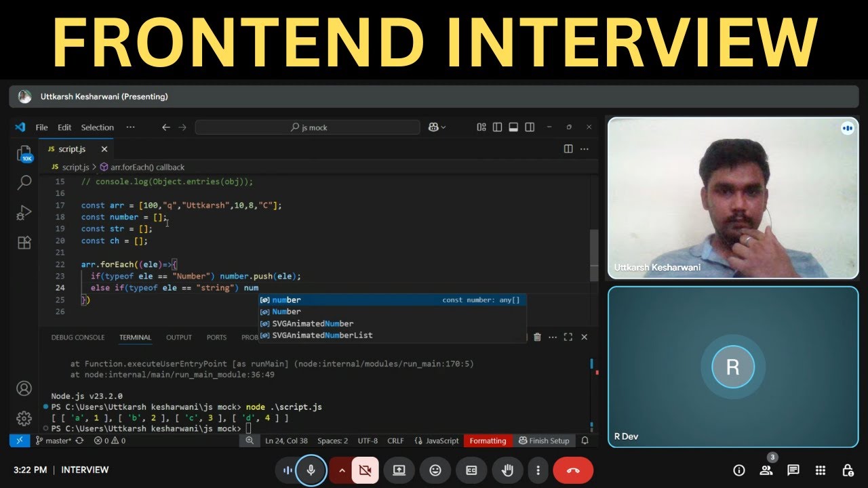868x488 pixels.
Task: Open Manage gear settings icon
Action: tap(24, 418)
